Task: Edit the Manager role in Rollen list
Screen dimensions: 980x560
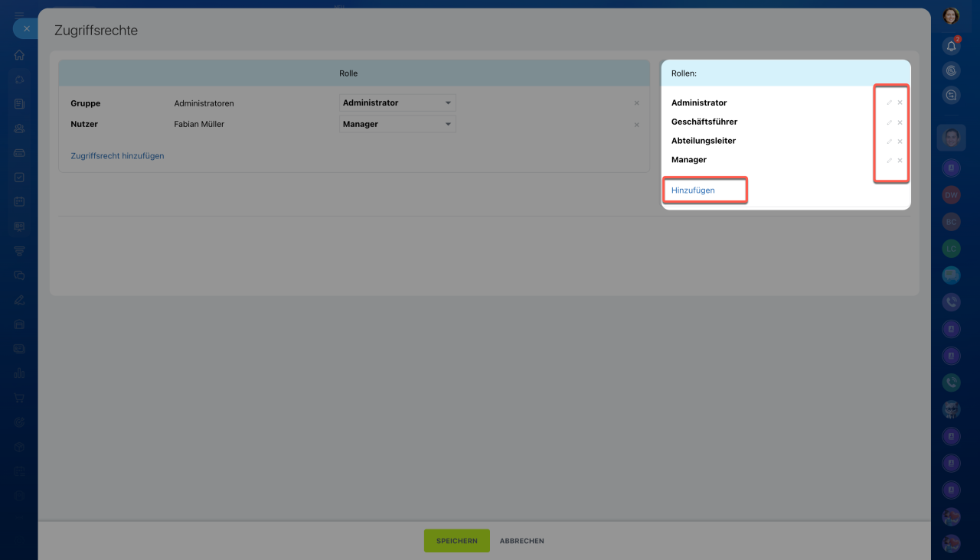Action: pos(889,161)
